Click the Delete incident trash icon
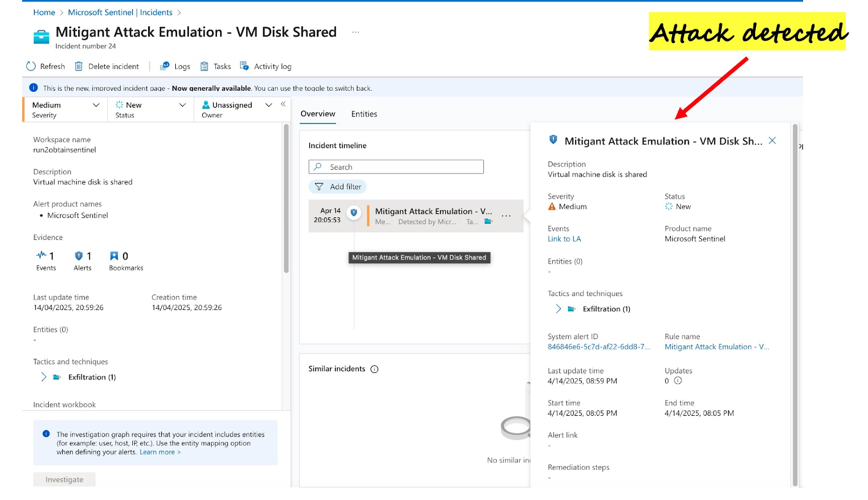 (79, 66)
